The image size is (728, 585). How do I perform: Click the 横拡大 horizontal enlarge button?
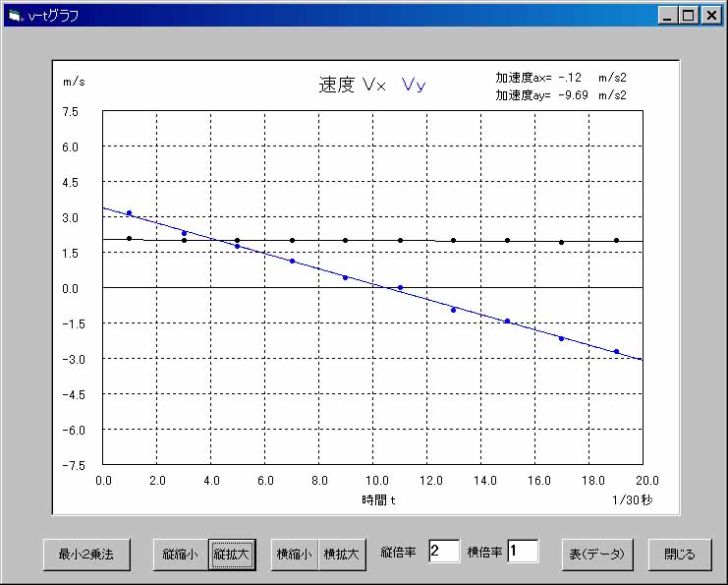[x=343, y=555]
